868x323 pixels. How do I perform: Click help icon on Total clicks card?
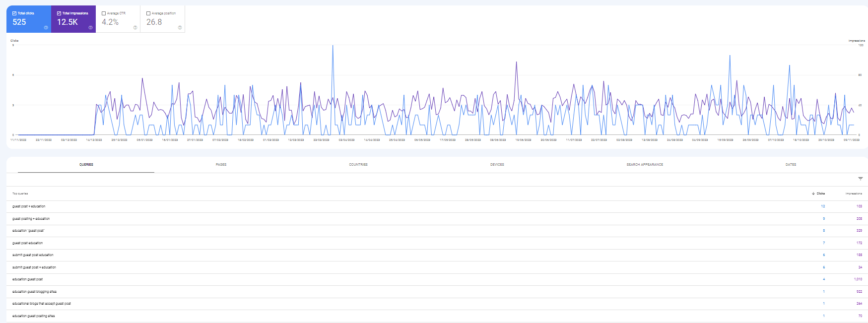click(46, 28)
